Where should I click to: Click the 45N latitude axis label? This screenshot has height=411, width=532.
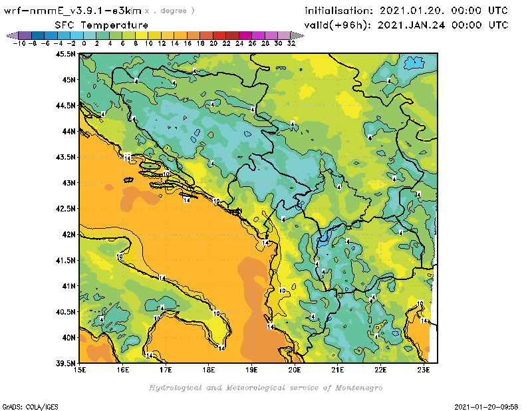coord(69,80)
